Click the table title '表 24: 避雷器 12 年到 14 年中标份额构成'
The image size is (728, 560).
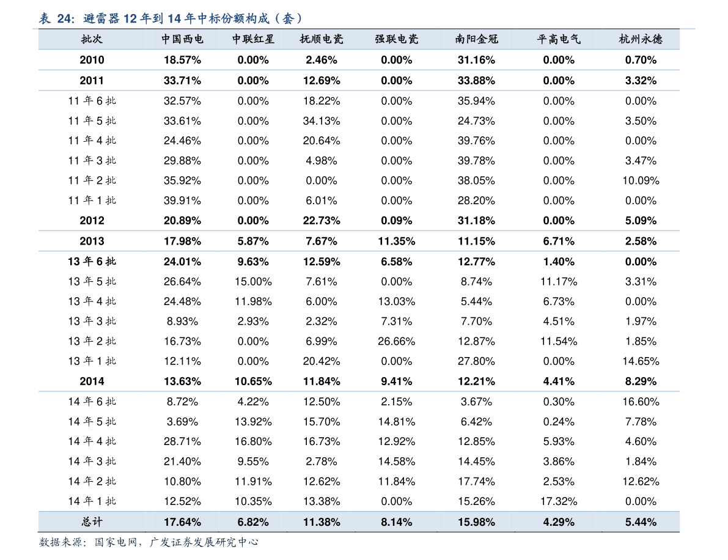coord(171,18)
